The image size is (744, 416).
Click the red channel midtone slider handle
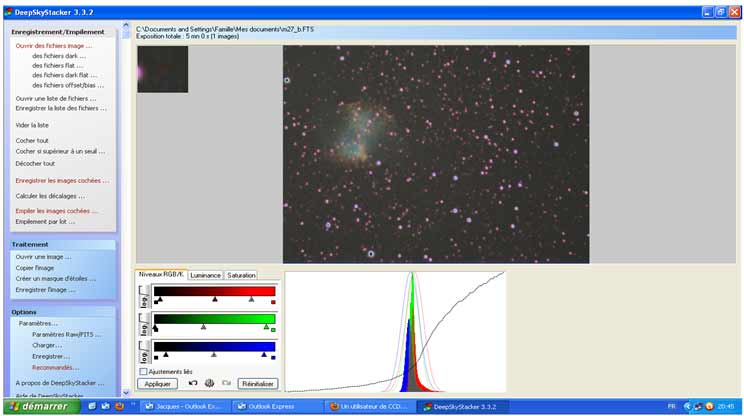[215, 299]
